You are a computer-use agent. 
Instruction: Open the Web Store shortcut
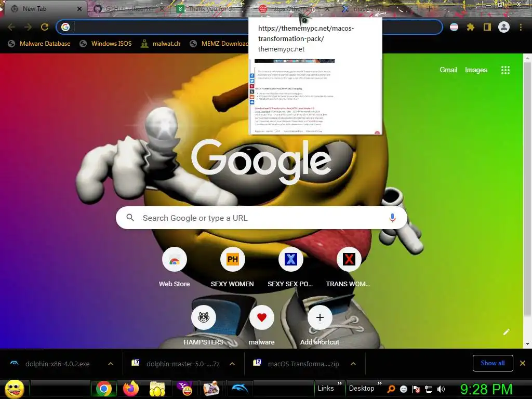tap(175, 260)
